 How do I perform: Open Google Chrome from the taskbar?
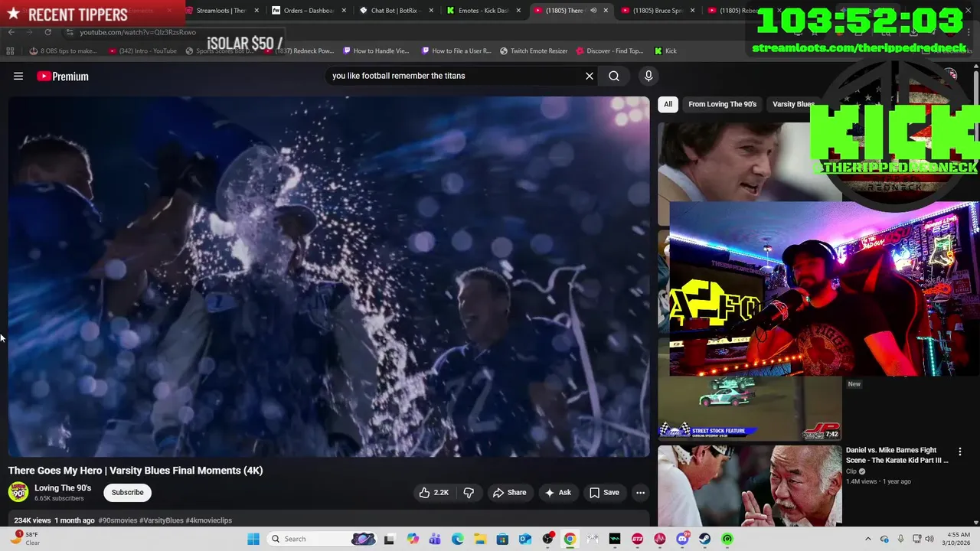(570, 539)
